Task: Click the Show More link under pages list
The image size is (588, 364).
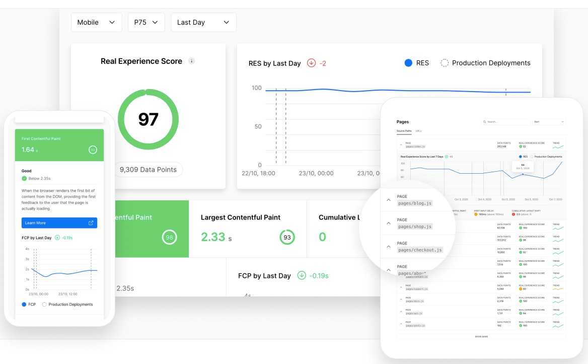Action: click(x=481, y=336)
